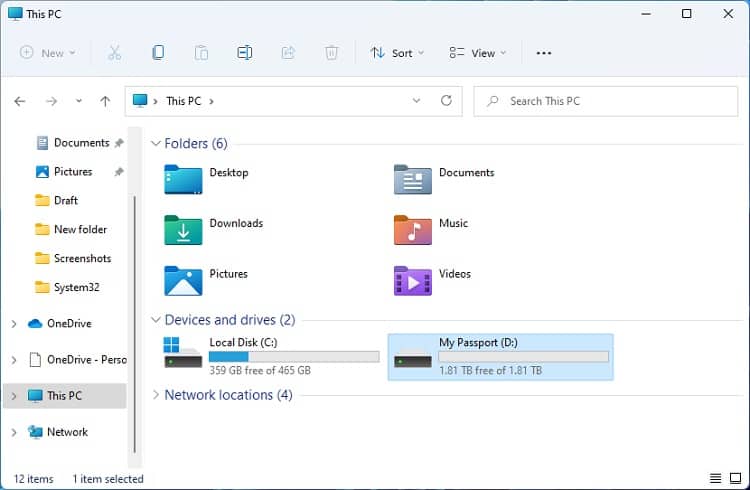750x490 pixels.
Task: Click the This PC title bar icon
Action: click(15, 14)
